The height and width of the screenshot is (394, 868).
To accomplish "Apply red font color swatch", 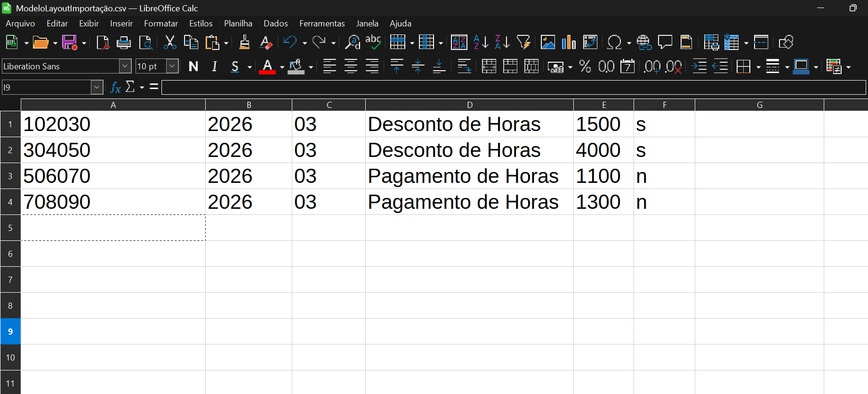I will click(x=267, y=66).
